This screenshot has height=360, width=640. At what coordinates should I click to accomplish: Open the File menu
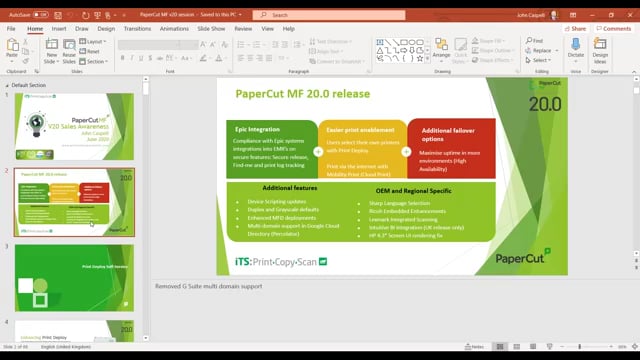tap(11, 29)
